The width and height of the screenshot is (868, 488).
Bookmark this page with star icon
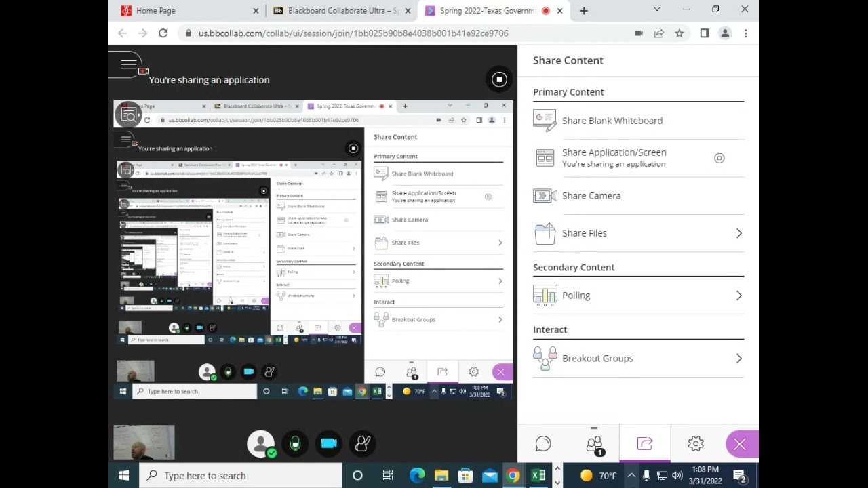pos(679,33)
